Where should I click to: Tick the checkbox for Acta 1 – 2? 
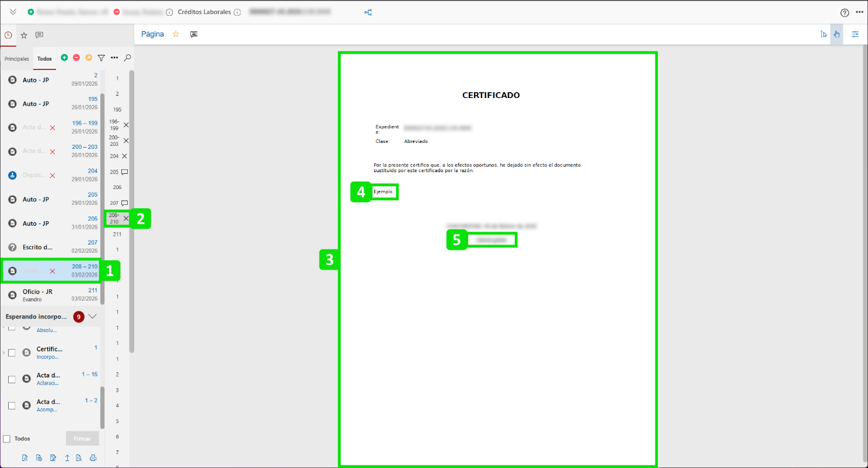pyautogui.click(x=12, y=406)
